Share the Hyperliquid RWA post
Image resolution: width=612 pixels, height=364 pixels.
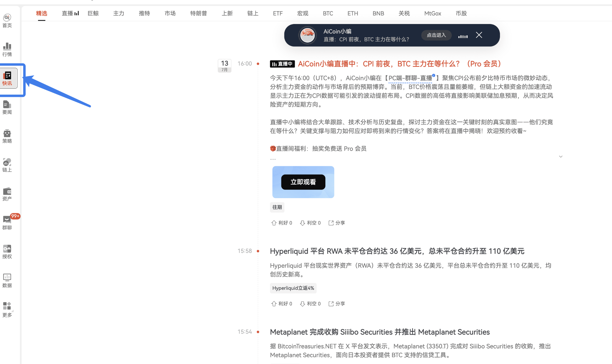[x=337, y=303]
